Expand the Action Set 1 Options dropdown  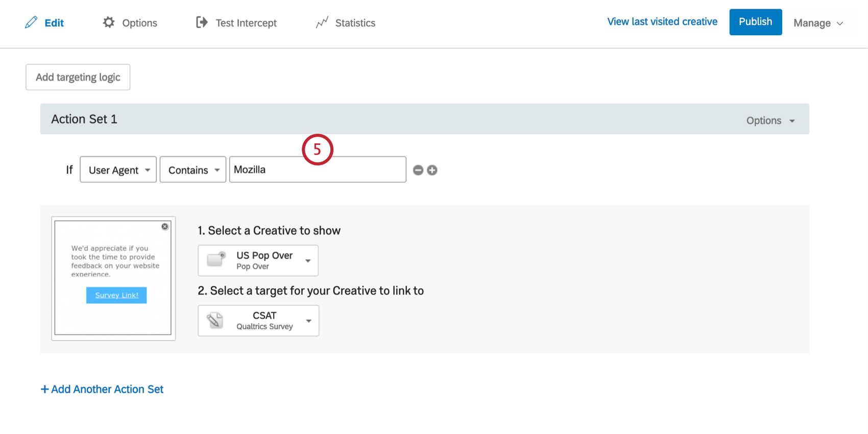point(771,120)
